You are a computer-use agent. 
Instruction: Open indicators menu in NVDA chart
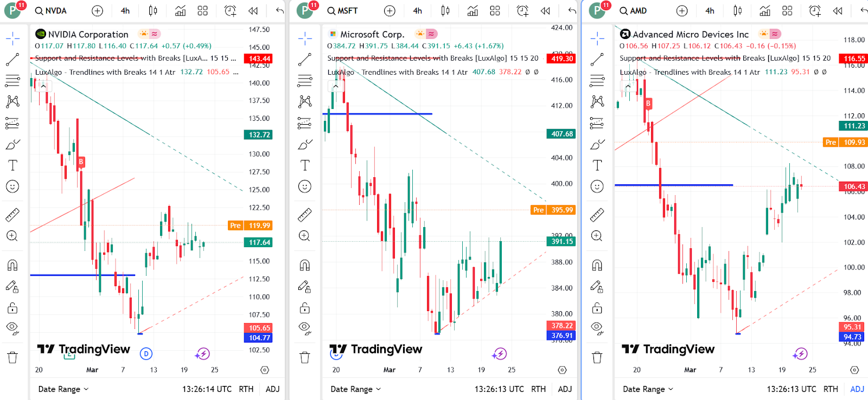[180, 11]
